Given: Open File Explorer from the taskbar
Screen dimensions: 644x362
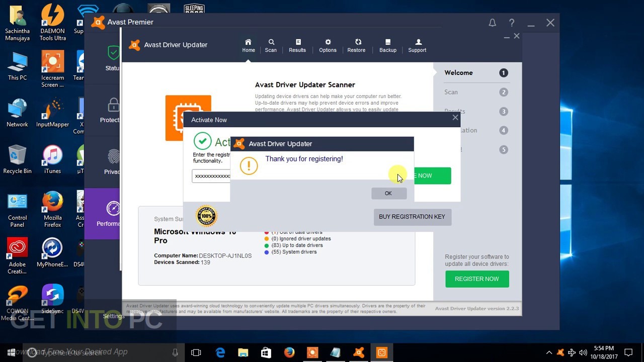Looking at the screenshot, I should tap(243, 352).
